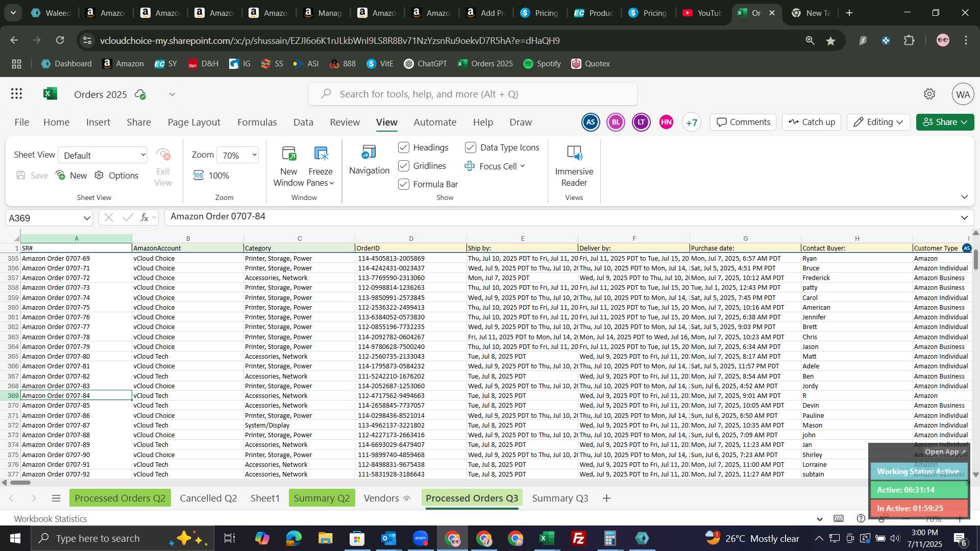980x551 pixels.
Task: Expand Focus Cell options
Action: (x=523, y=166)
